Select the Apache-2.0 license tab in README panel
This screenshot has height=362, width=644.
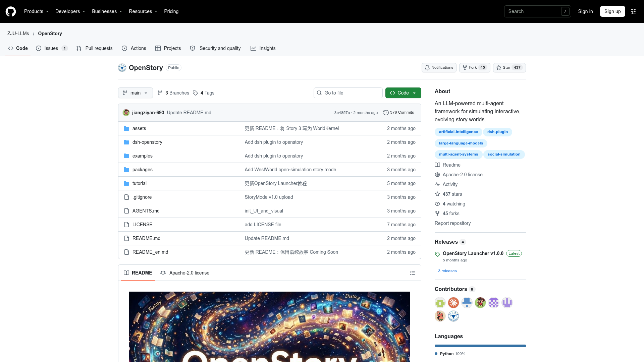click(x=185, y=273)
